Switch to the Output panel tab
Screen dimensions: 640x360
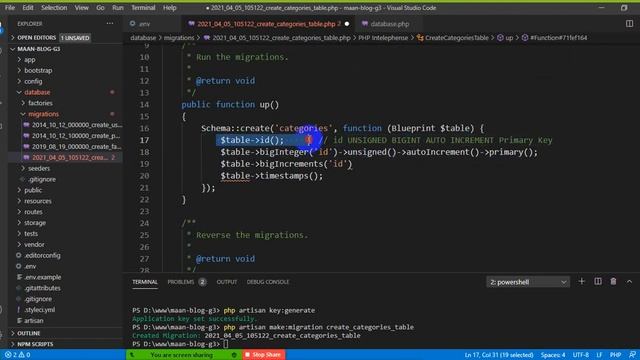(227, 282)
